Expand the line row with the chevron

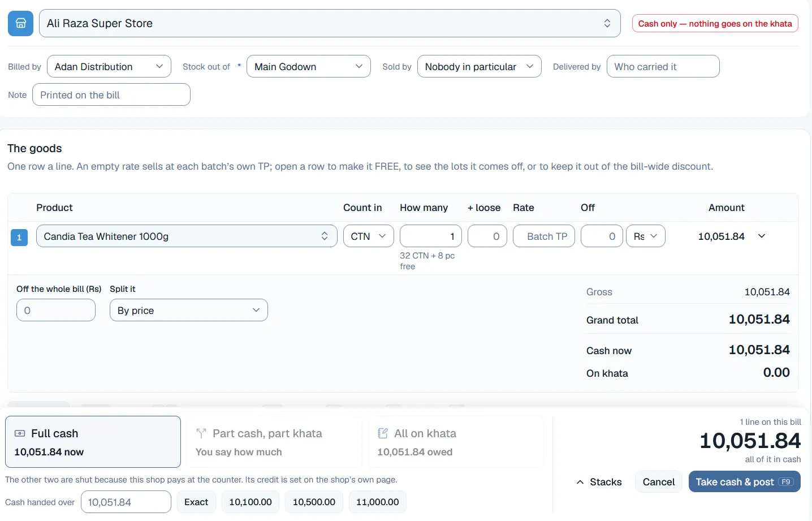pos(762,236)
